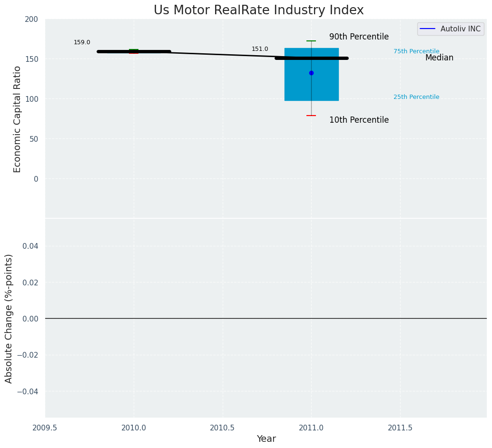Click the Median annotation label
This screenshot has width=492, height=448.
tap(439, 58)
